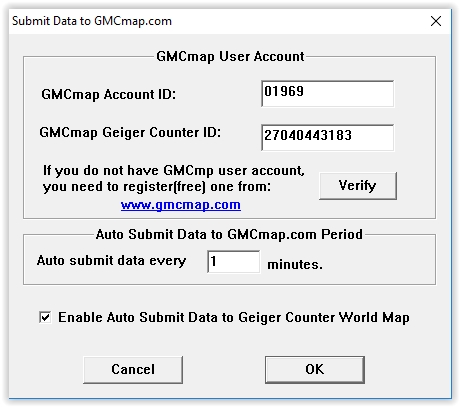The width and height of the screenshot is (460, 407).
Task: Click the Geiger Counter World Map checkbox label
Action: [234, 318]
